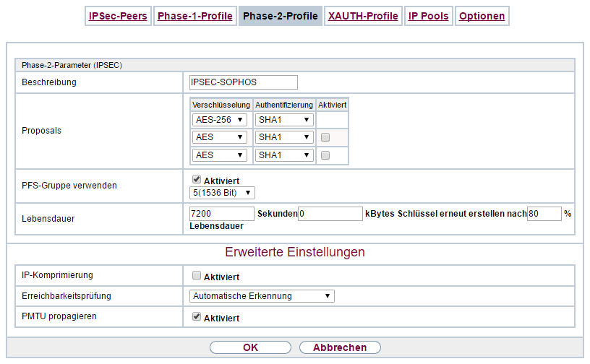590x364 pixels.
Task: Click the Verschlüsselung column header
Action: pyautogui.click(x=221, y=105)
